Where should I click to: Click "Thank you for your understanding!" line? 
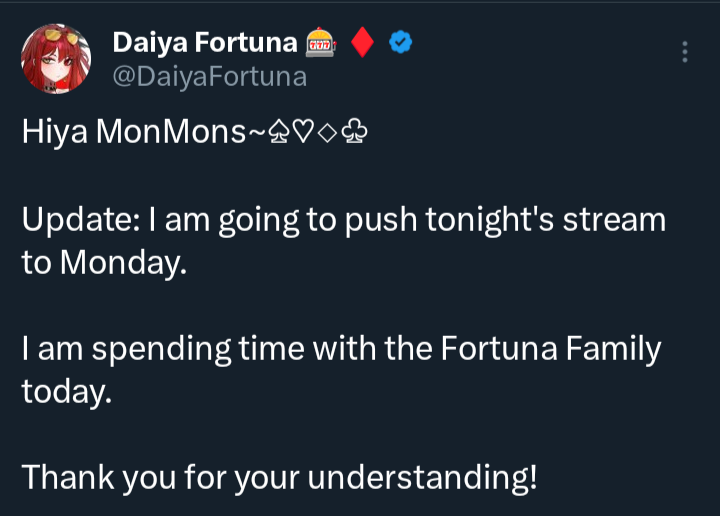(x=279, y=477)
